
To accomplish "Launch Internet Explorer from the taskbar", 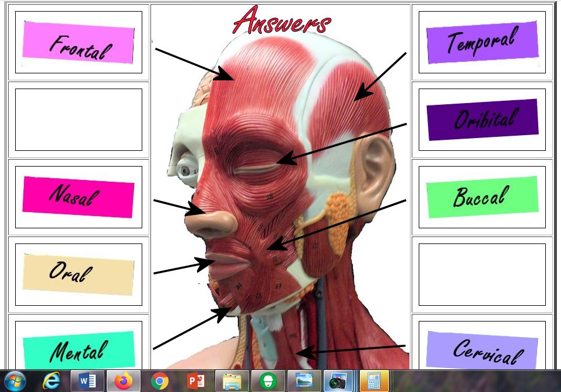I will pos(51,381).
